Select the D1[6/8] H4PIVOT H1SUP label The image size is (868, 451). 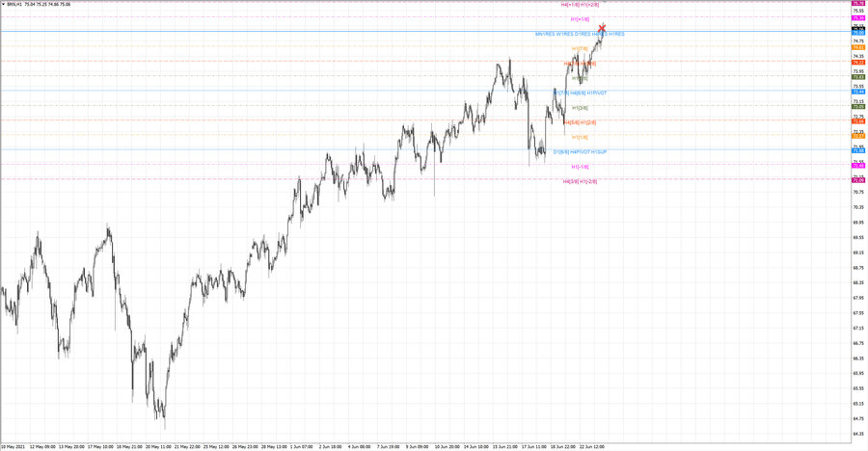[580, 151]
